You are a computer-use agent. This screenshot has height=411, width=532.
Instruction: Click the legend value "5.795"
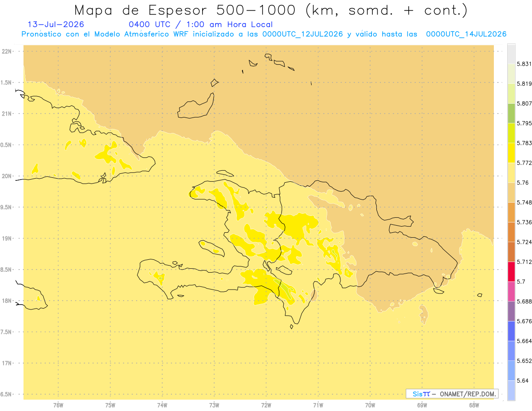click(524, 123)
